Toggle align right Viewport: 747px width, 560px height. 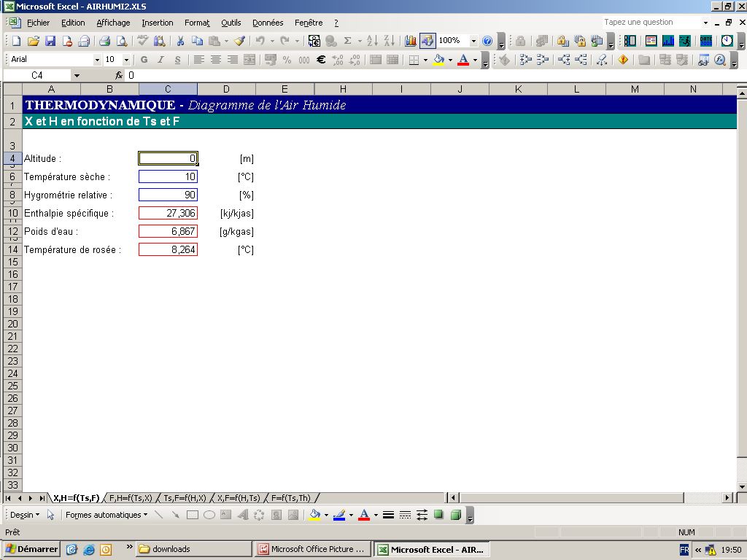pos(233,60)
